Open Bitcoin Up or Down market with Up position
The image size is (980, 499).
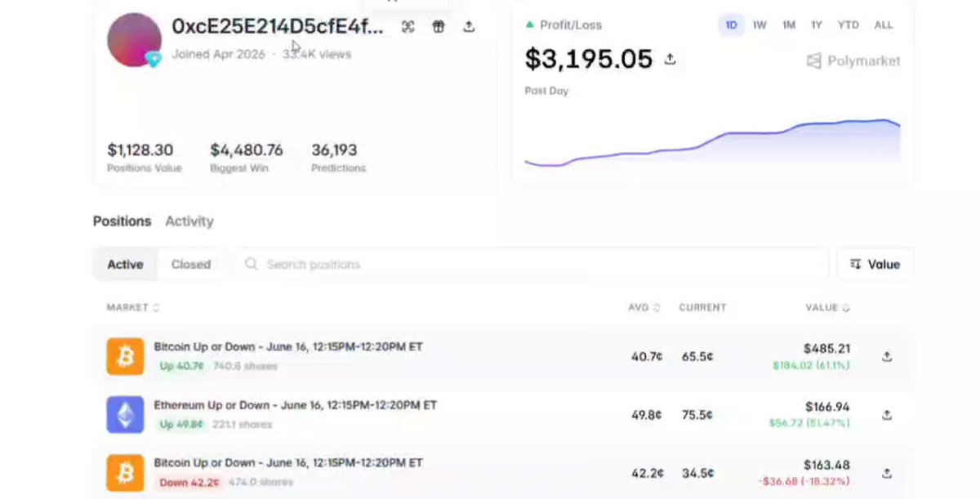coord(288,347)
